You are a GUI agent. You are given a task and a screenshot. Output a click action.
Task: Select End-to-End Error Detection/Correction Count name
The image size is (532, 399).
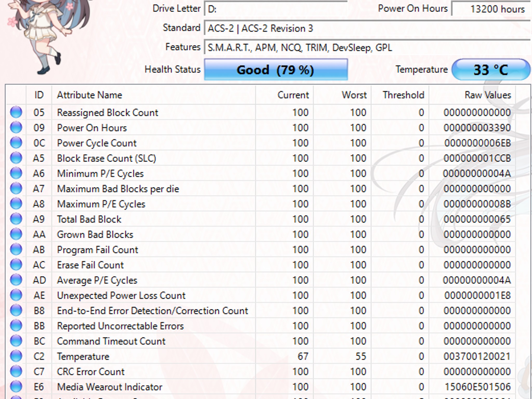tap(152, 311)
